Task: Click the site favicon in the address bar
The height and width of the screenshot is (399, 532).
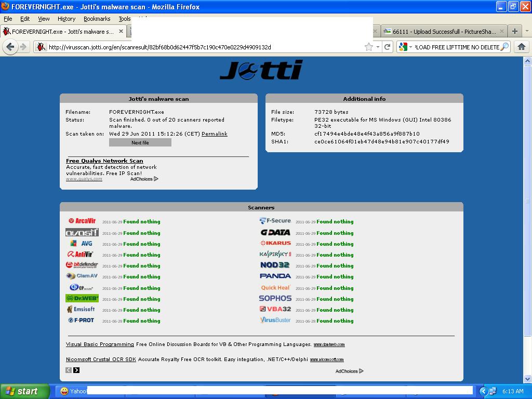Action: (x=41, y=47)
